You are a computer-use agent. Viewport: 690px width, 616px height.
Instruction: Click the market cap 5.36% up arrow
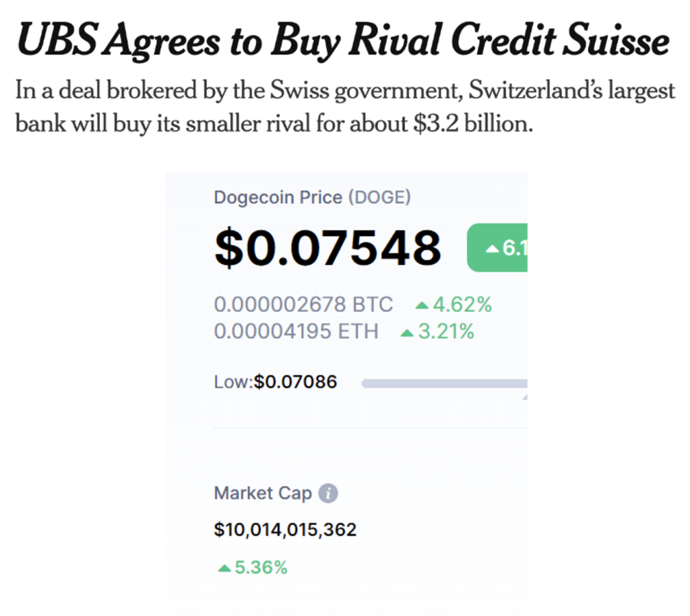pyautogui.click(x=224, y=568)
